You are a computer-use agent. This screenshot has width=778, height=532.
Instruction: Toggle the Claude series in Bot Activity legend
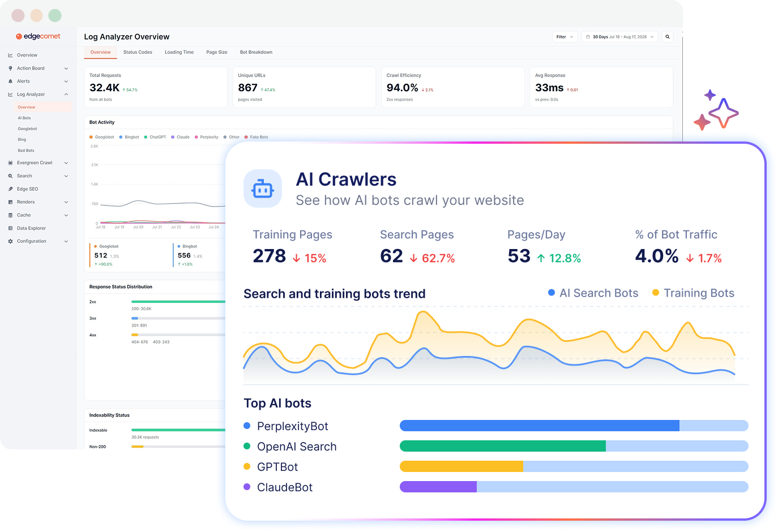pyautogui.click(x=181, y=137)
